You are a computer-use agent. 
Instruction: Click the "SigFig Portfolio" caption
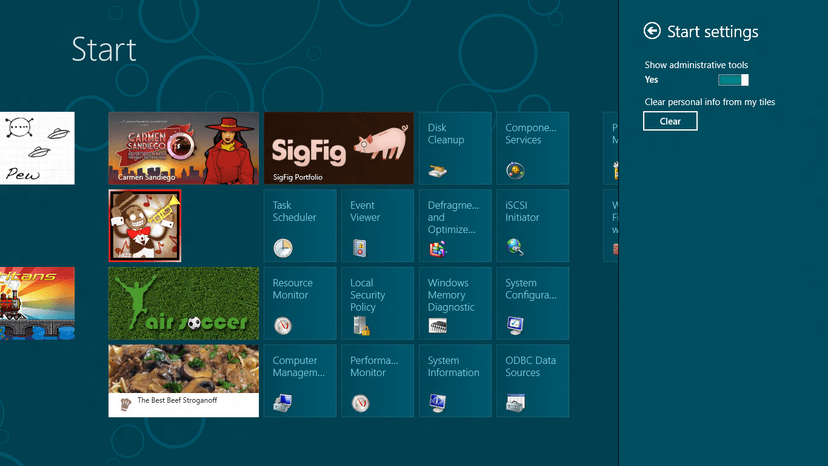(297, 177)
